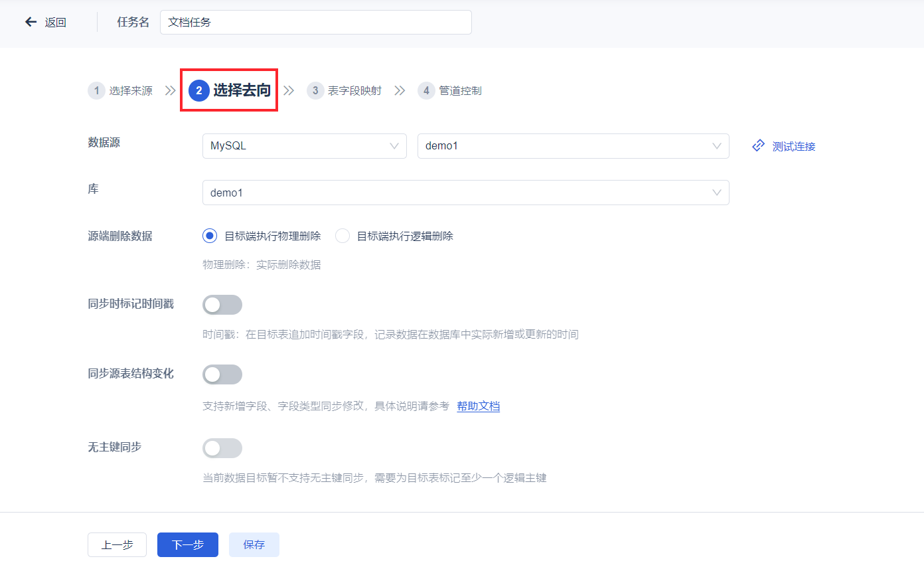The image size is (924, 571).
Task: Select 目标端执行逻辑删除 radio option
Action: point(342,235)
